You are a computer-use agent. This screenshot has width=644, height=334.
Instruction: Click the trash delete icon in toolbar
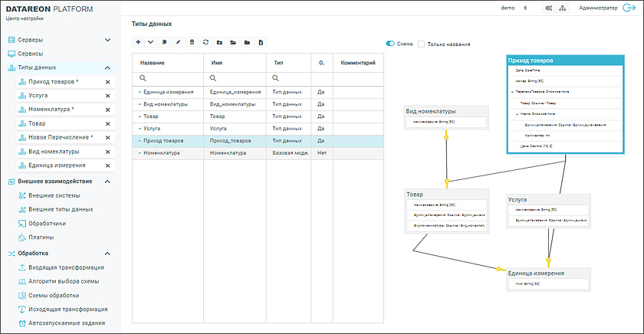tap(192, 42)
